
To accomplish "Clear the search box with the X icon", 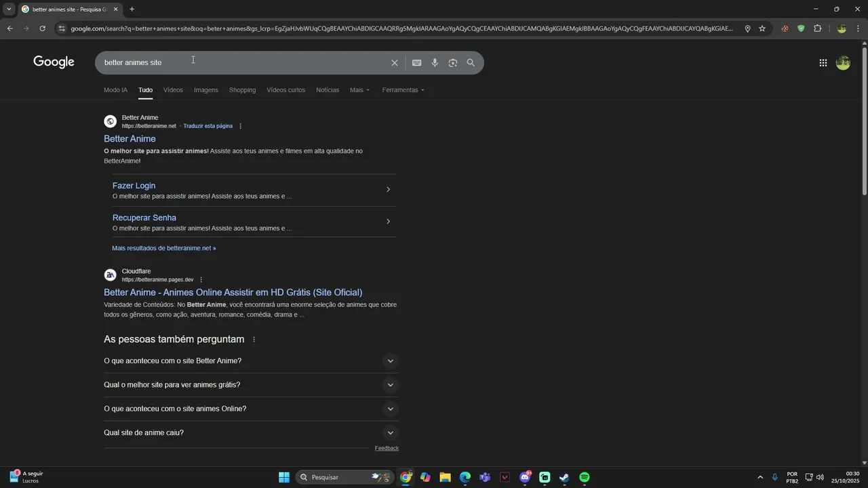I will [395, 62].
